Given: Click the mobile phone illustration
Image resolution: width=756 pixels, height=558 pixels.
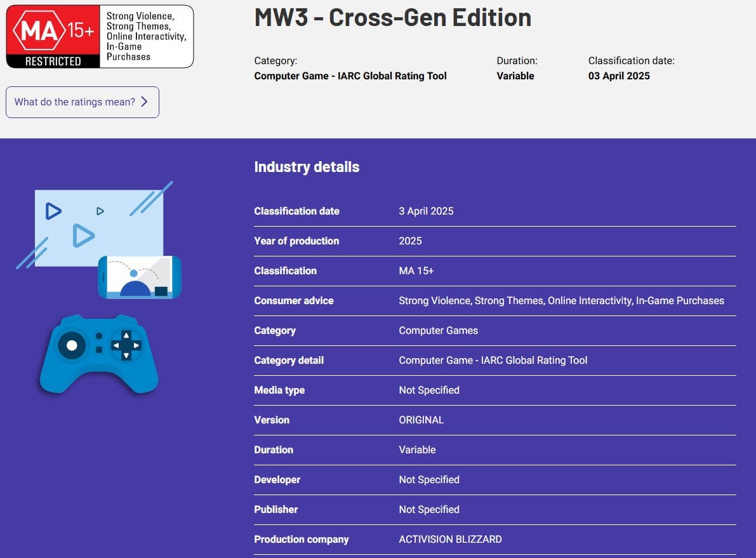Looking at the screenshot, I should tap(140, 277).
